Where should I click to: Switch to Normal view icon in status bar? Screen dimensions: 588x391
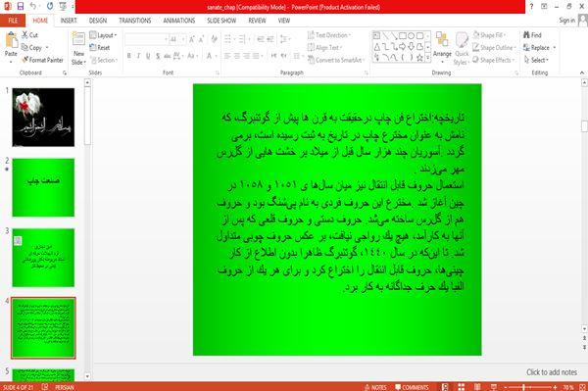click(445, 387)
